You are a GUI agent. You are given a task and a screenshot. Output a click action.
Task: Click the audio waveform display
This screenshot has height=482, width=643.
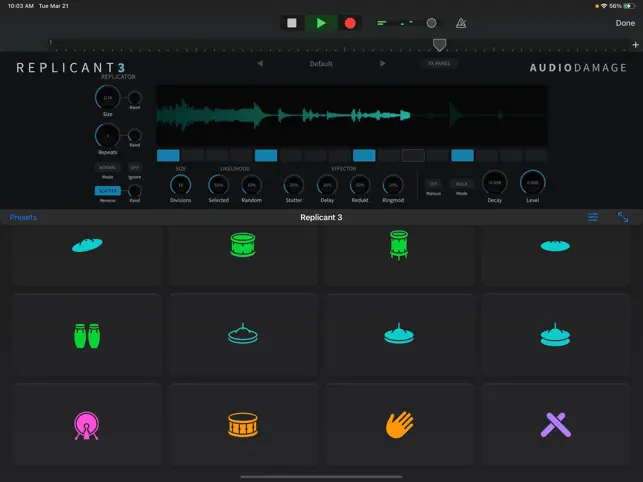pos(352,115)
